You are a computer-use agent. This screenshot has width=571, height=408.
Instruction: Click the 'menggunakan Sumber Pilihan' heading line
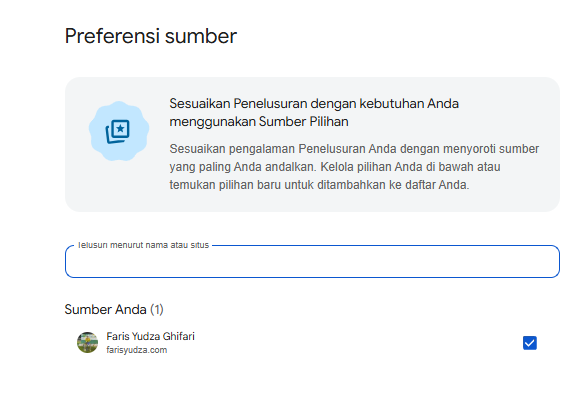pyautogui.click(x=259, y=121)
